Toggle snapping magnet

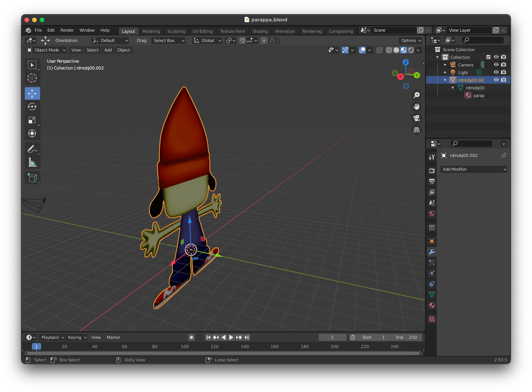click(242, 40)
